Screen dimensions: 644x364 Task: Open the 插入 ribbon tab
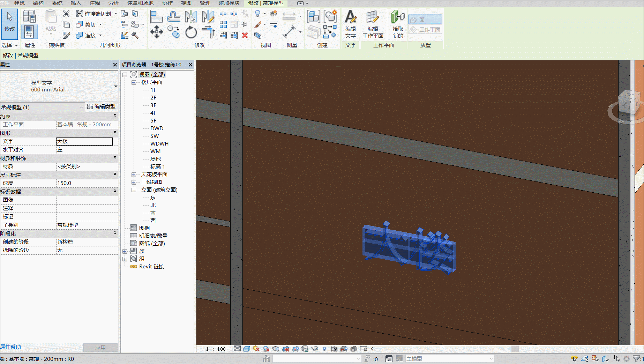pyautogui.click(x=76, y=3)
